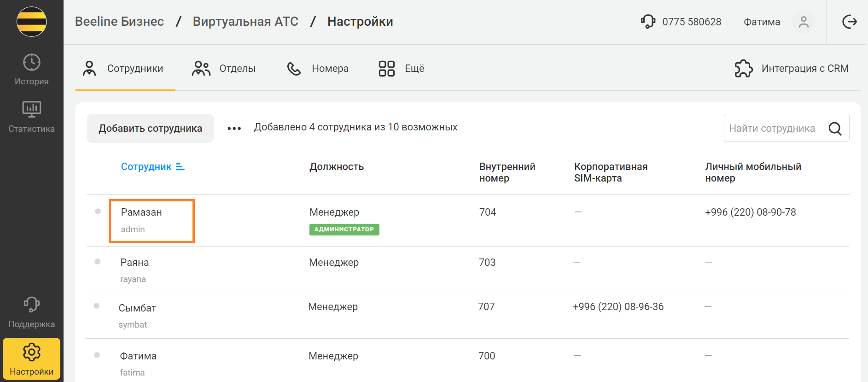Click Менеджер in the Сымбат row

click(333, 307)
